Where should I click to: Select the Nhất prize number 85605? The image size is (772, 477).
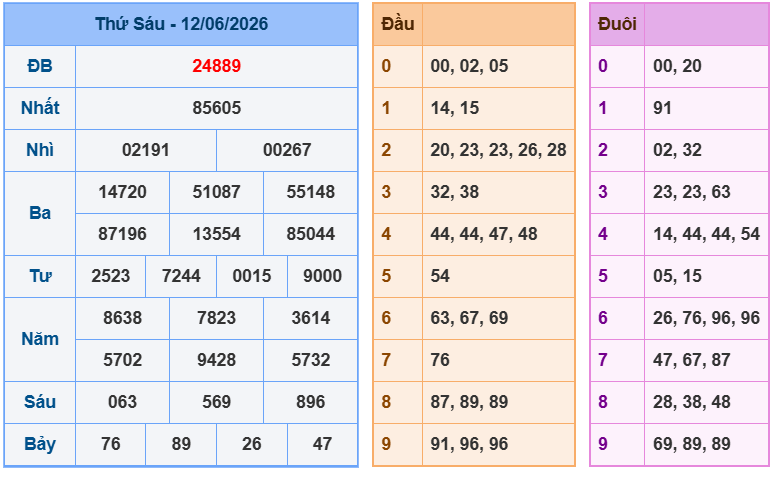(217, 108)
